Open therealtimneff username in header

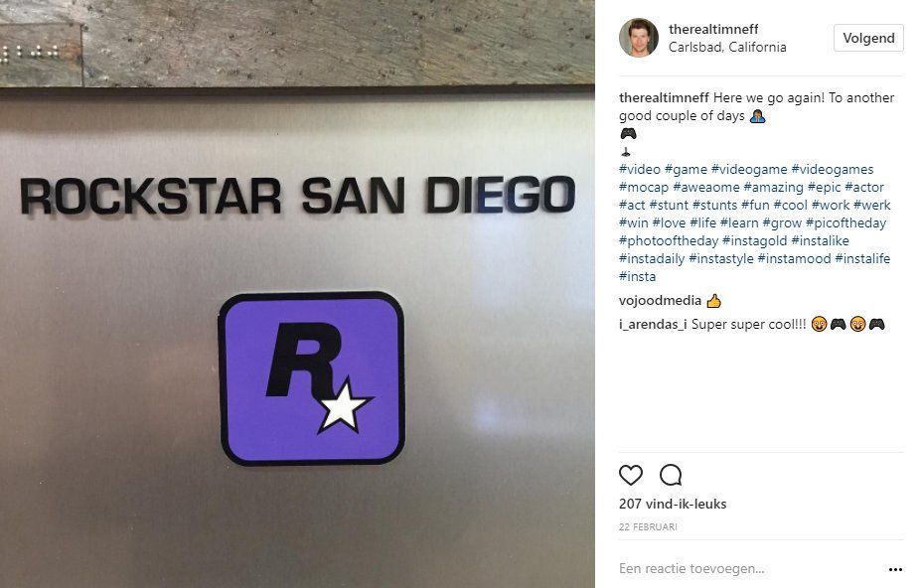pos(713,29)
